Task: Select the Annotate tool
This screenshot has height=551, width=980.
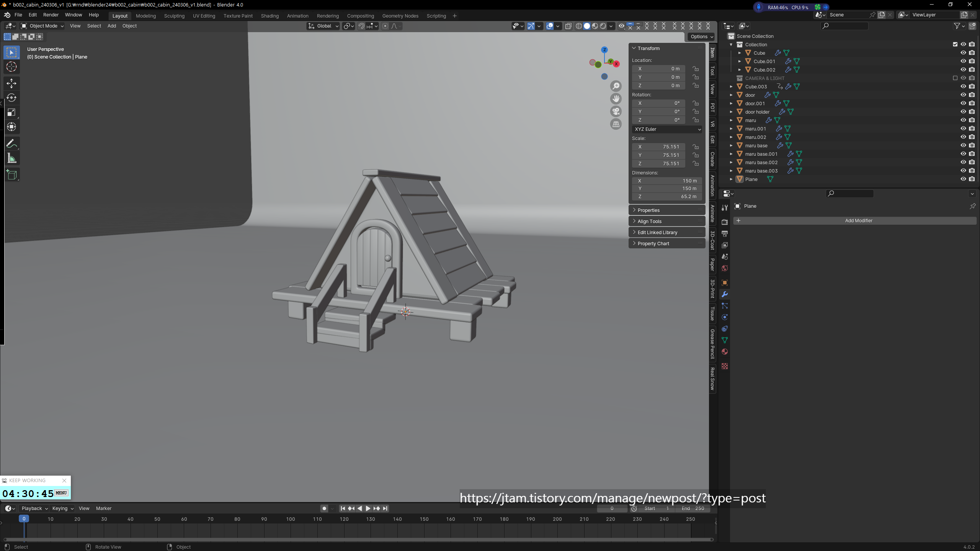Action: pos(11,143)
